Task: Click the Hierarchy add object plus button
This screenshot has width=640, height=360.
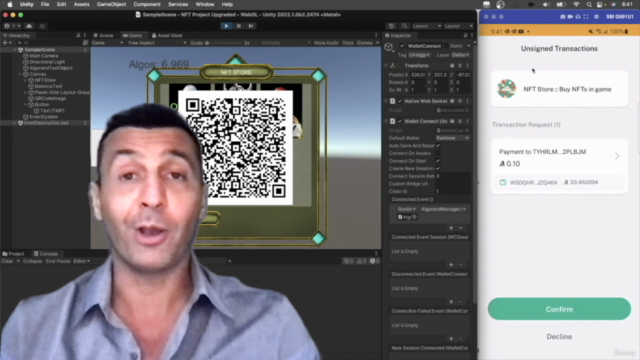Action: 7,43
